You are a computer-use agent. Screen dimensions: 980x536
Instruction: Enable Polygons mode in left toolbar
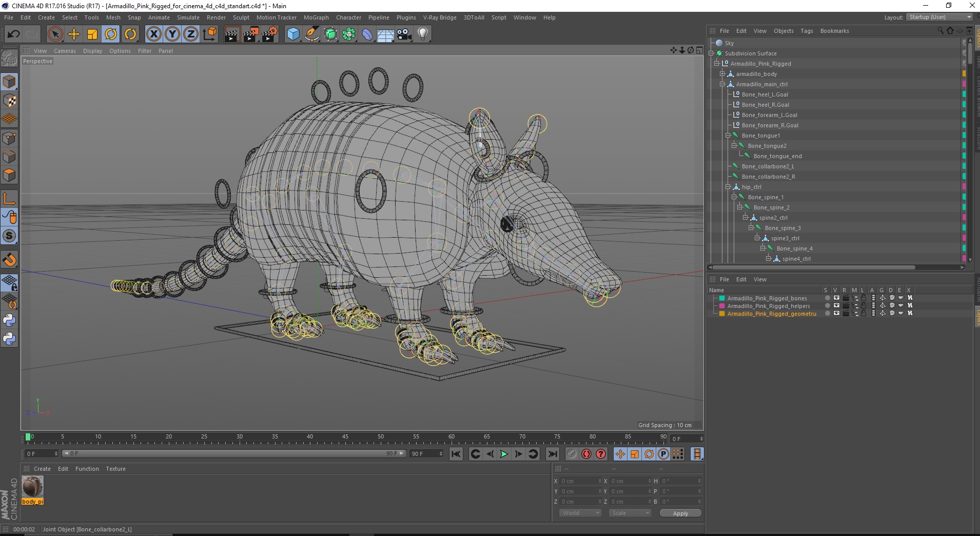[x=9, y=175]
